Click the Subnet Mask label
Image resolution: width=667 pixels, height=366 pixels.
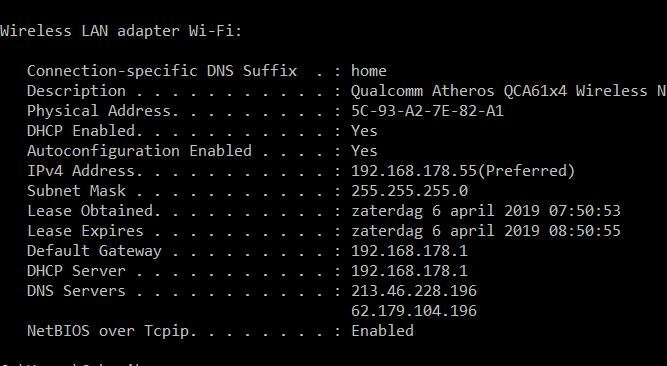(76, 191)
